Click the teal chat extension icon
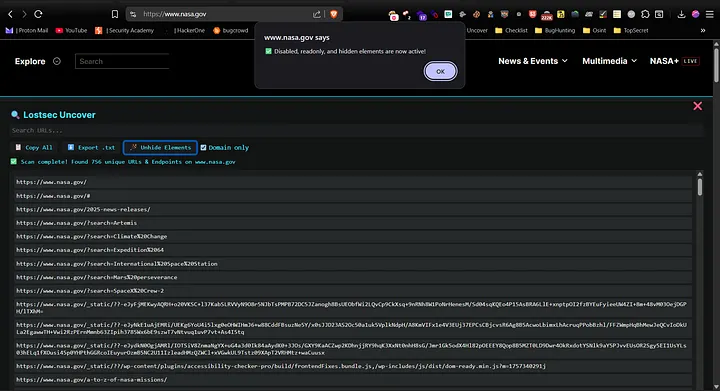720x391 pixels. coord(448,14)
